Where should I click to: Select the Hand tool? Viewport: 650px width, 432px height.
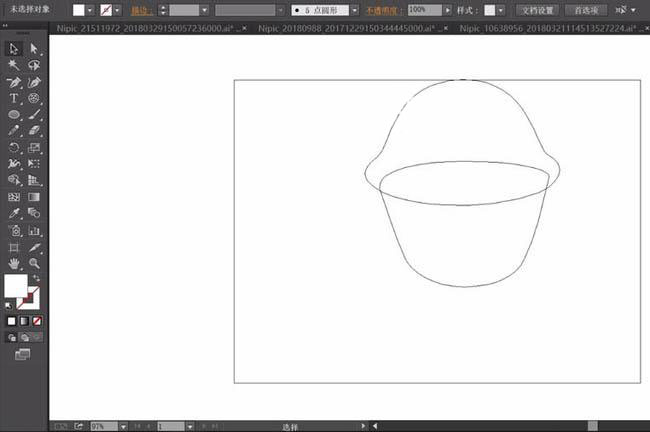[x=14, y=263]
